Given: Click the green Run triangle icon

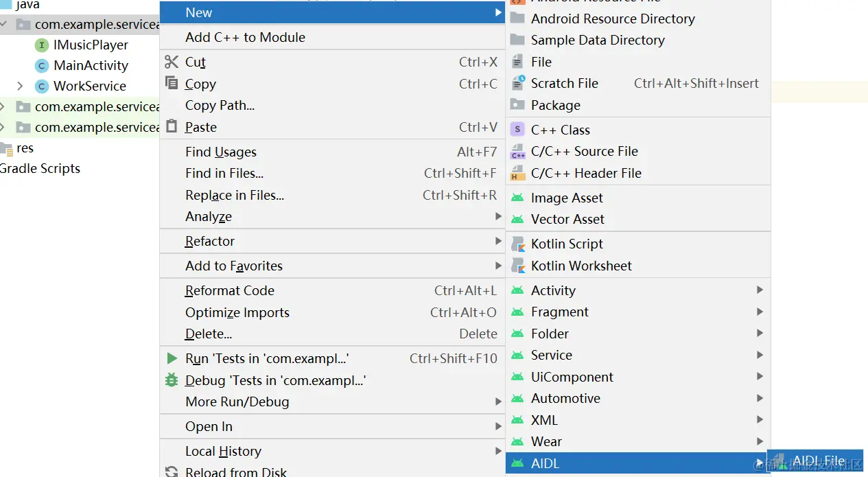Looking at the screenshot, I should 172,358.
